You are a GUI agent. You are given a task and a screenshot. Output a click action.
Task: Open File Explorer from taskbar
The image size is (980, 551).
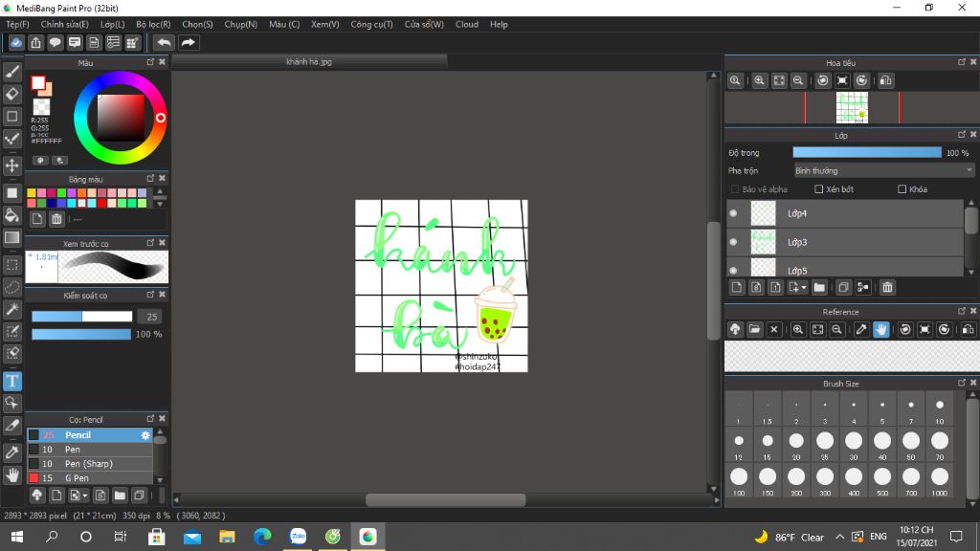pyautogui.click(x=227, y=537)
